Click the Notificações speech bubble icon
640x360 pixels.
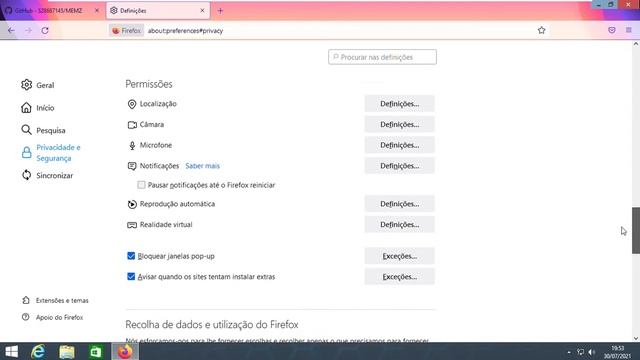[x=132, y=166]
